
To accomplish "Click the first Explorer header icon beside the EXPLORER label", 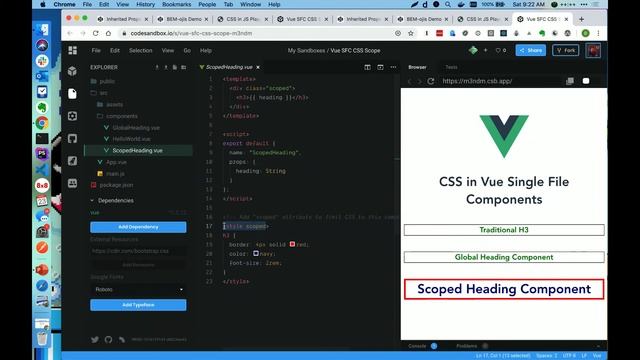I will point(157,67).
